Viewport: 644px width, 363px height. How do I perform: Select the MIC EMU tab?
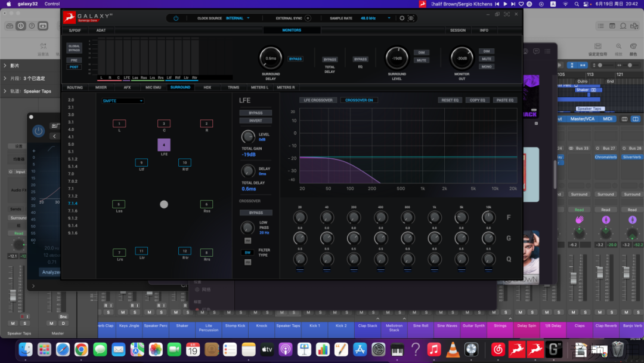click(x=153, y=88)
